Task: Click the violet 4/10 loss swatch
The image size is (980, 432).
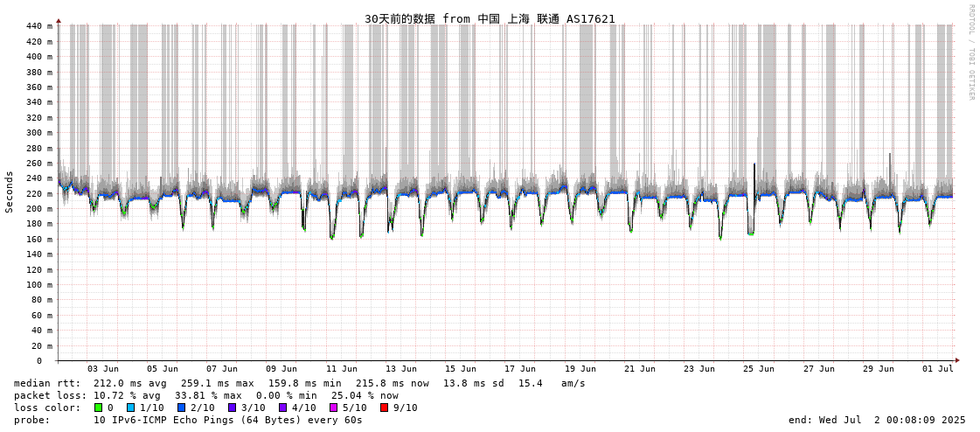Action: (282, 408)
